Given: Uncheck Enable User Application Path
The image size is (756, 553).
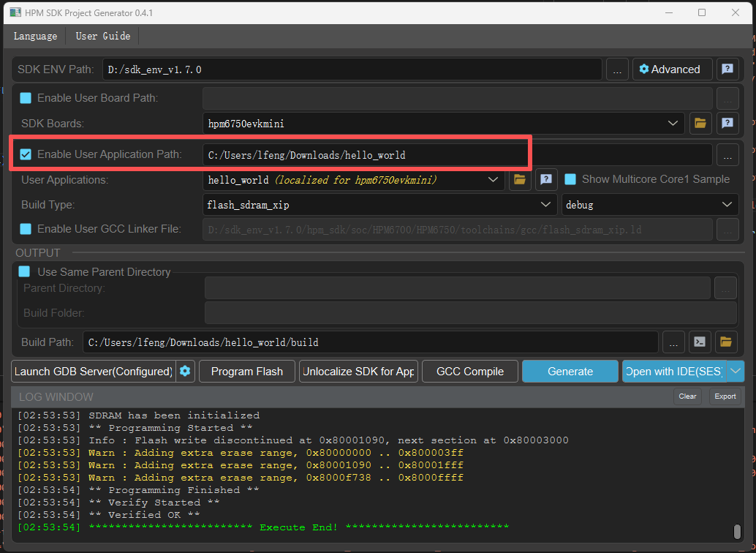Looking at the screenshot, I should pyautogui.click(x=26, y=154).
